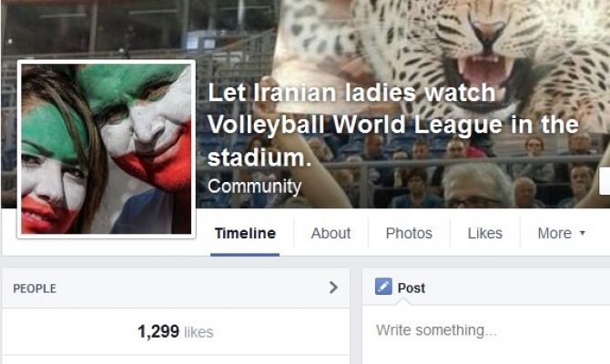Go to the Photos tab

click(409, 233)
